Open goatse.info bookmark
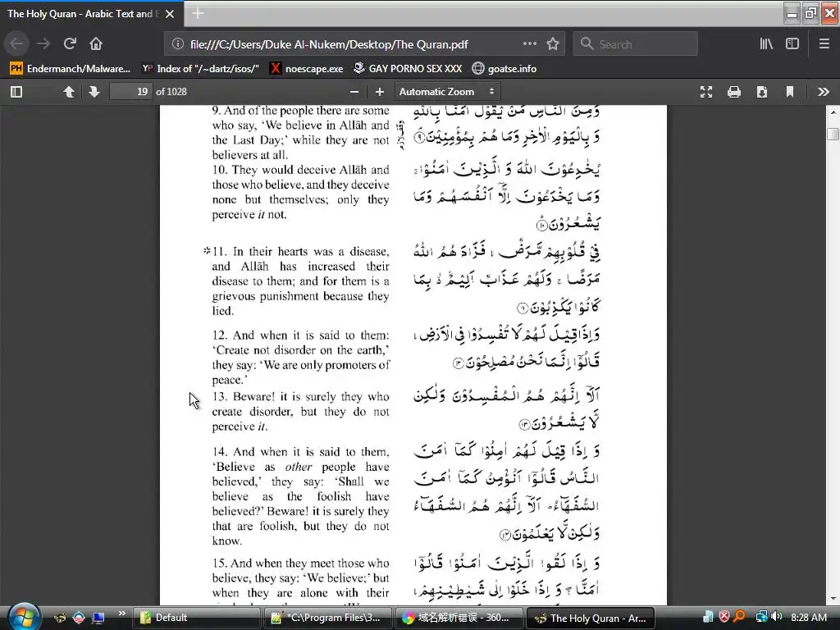The image size is (840, 630). coord(504,69)
